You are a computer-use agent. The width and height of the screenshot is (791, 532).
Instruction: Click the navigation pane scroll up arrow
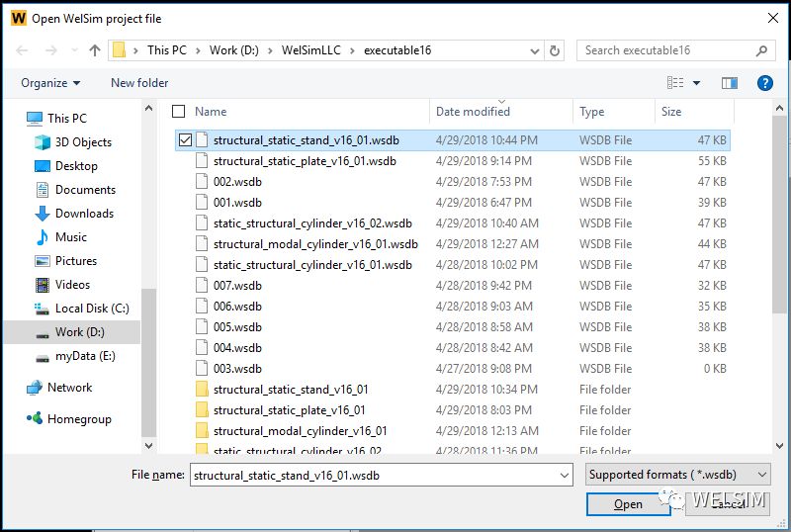click(148, 108)
